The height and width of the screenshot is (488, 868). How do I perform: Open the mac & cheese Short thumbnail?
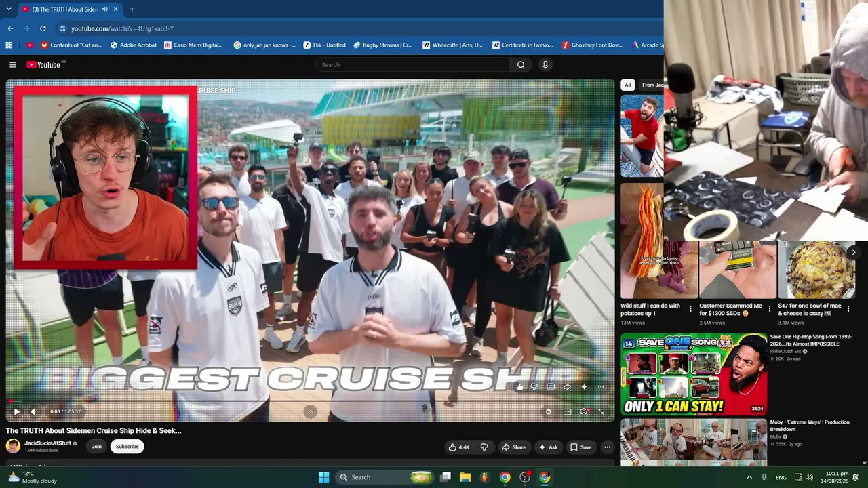(x=816, y=270)
